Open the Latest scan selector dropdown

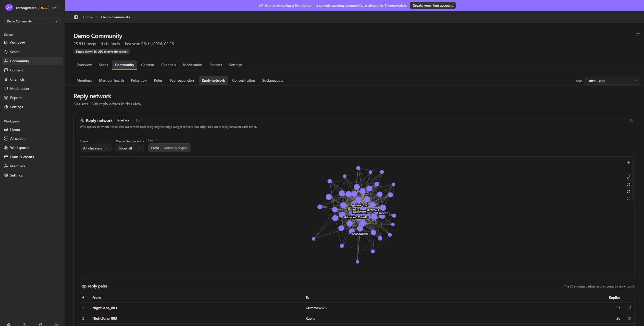point(612,81)
